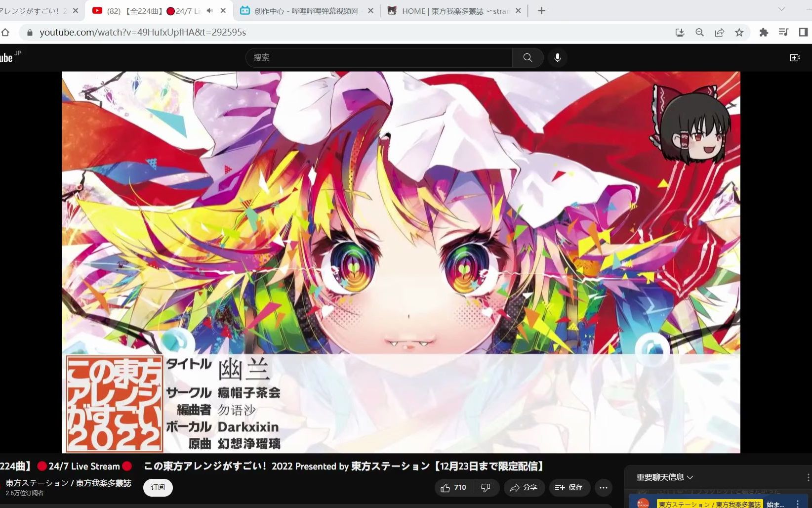Dislike the video with thumbs-down
Screen dimensions: 812x508
click(x=486, y=488)
